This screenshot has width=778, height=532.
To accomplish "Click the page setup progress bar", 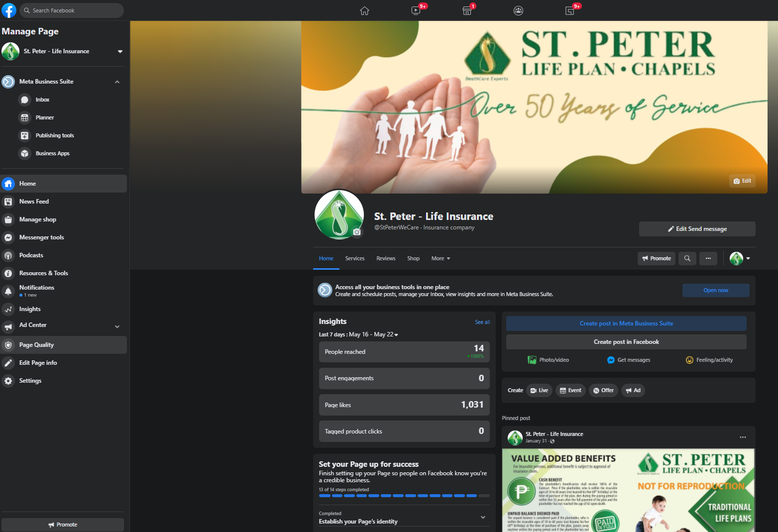I will (x=404, y=496).
